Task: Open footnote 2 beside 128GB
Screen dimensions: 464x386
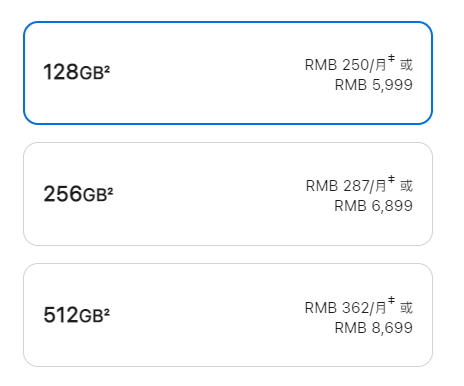Action: pos(107,69)
